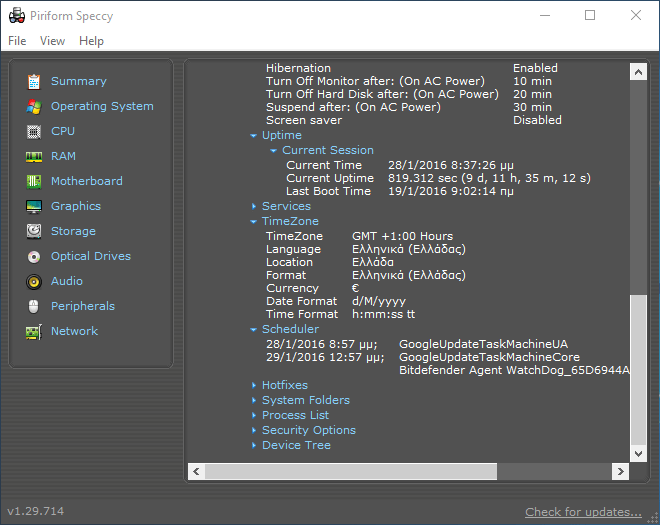Screen dimensions: 660x525
Task: Click the Storage hard disk icon
Action: pos(34,232)
